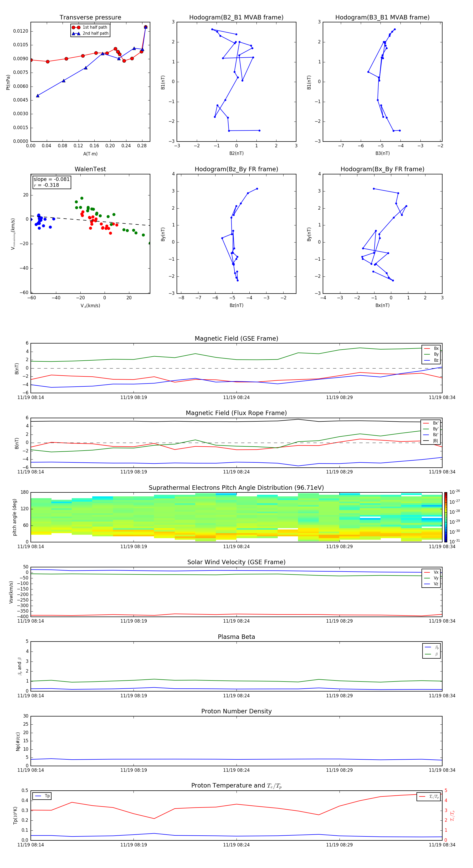The image size is (473, 868).
Task: Click the 'Bx' legend entry in GSE plot
Action: point(431,349)
